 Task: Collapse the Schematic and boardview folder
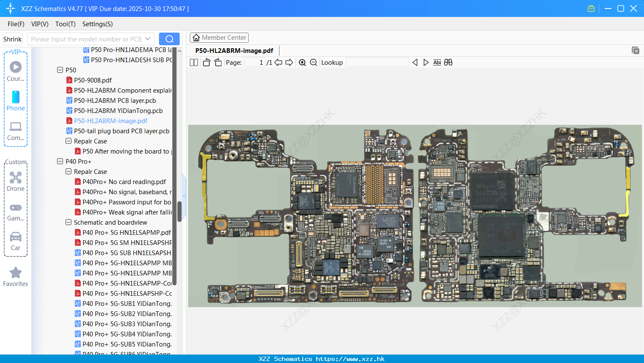(x=69, y=222)
